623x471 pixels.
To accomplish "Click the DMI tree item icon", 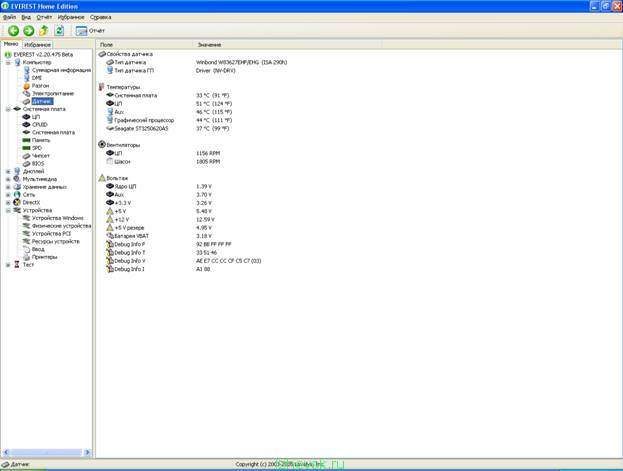I will [27, 78].
